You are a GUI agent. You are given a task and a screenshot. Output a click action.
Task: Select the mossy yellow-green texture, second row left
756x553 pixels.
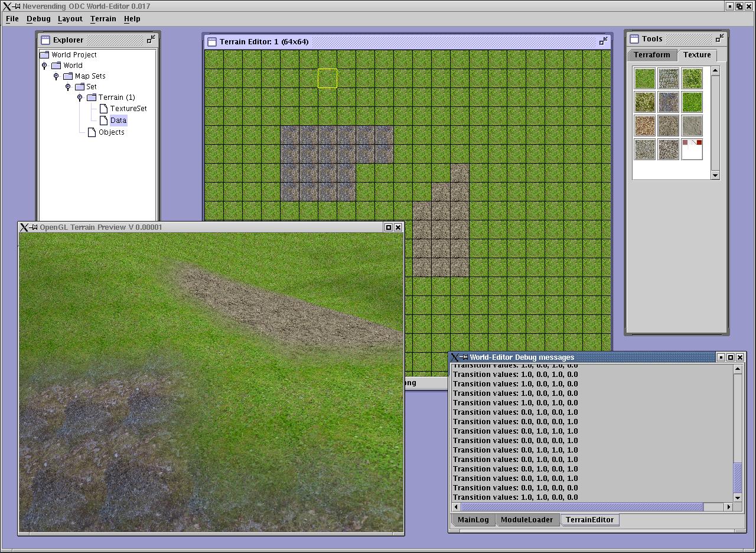[x=645, y=102]
